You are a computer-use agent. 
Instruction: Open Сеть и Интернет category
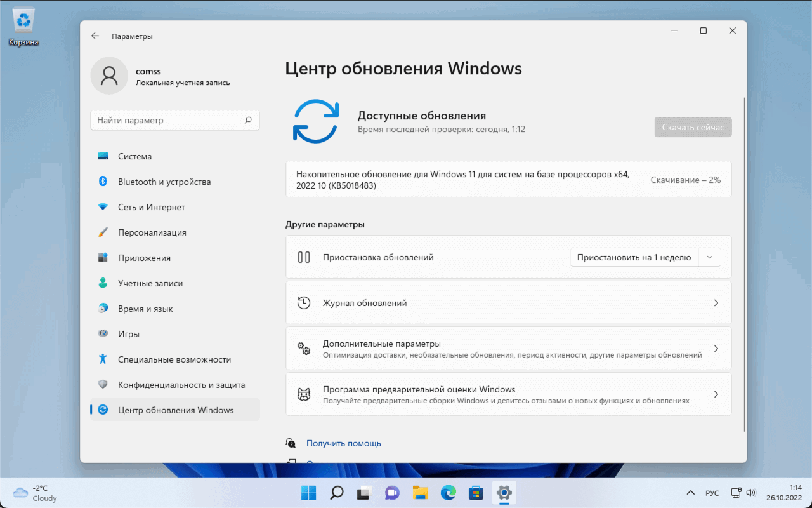click(175, 207)
